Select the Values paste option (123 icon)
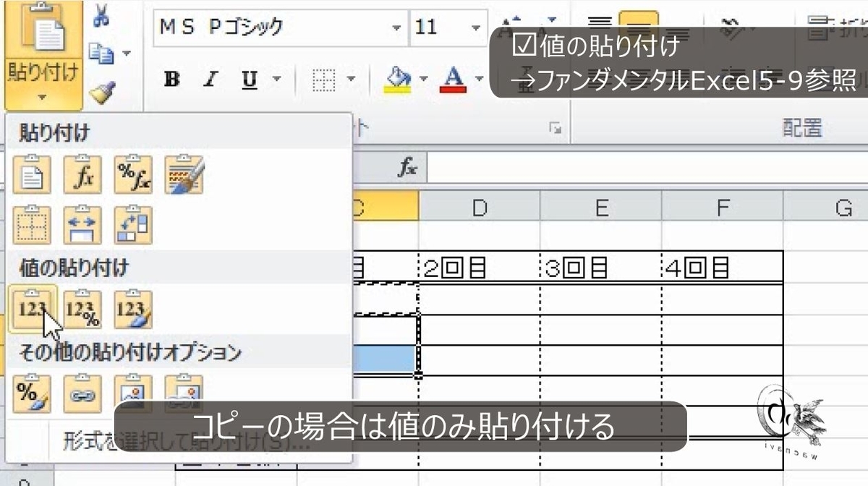 [32, 307]
